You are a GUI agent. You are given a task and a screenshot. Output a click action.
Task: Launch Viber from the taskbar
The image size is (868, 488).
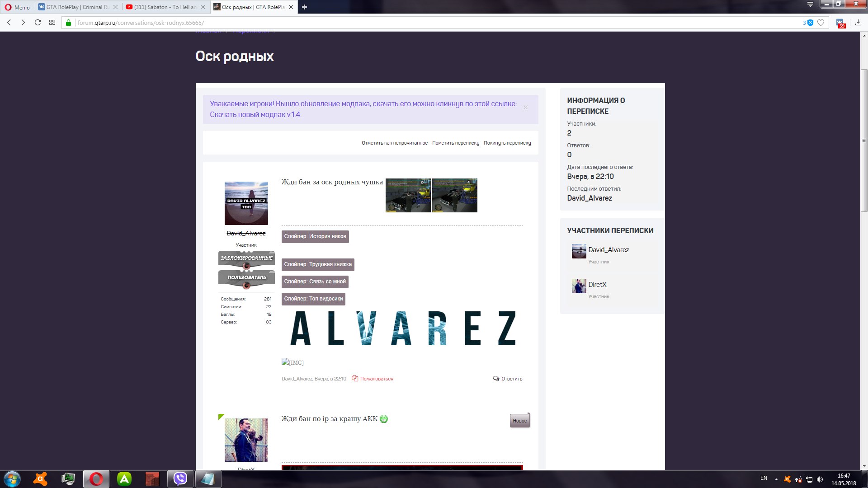(180, 479)
